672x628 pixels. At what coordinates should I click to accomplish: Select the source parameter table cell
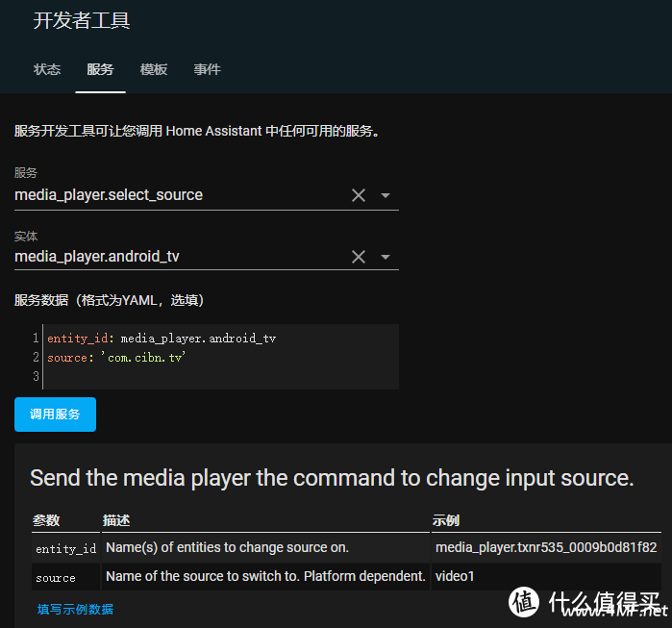pyautogui.click(x=56, y=577)
